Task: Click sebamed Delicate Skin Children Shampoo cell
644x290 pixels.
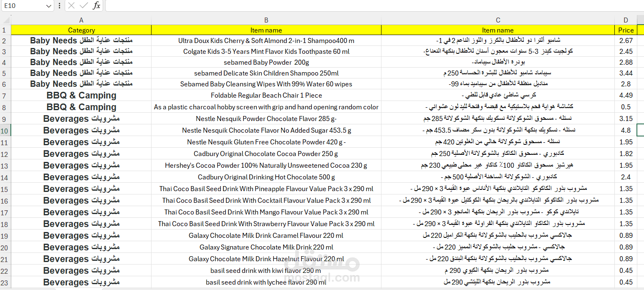Action: point(266,73)
